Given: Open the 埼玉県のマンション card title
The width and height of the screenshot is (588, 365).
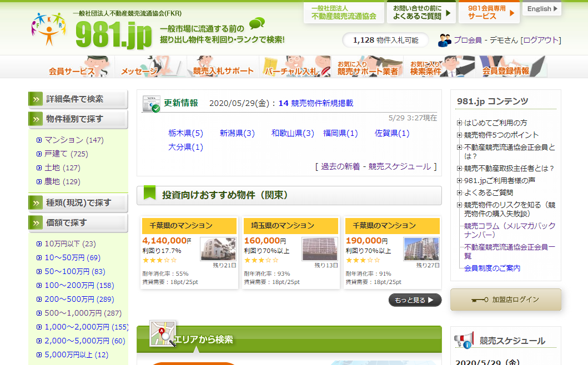Looking at the screenshot, I should tap(283, 226).
